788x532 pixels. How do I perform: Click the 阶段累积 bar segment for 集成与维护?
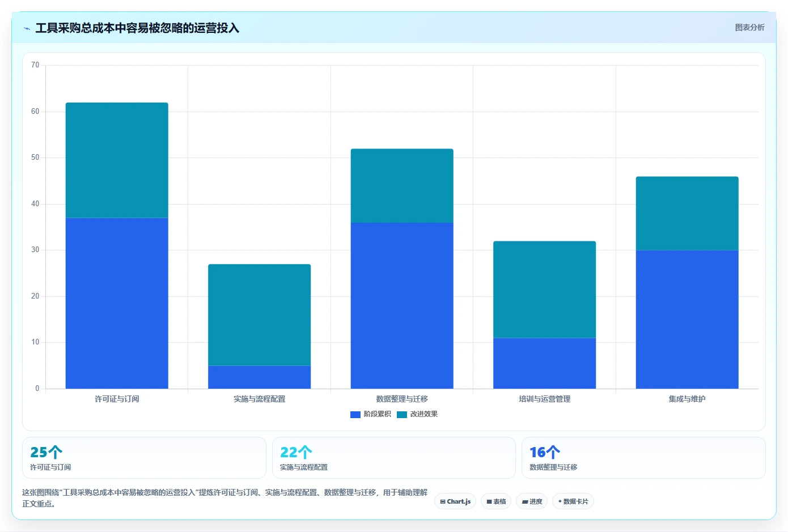point(687,320)
